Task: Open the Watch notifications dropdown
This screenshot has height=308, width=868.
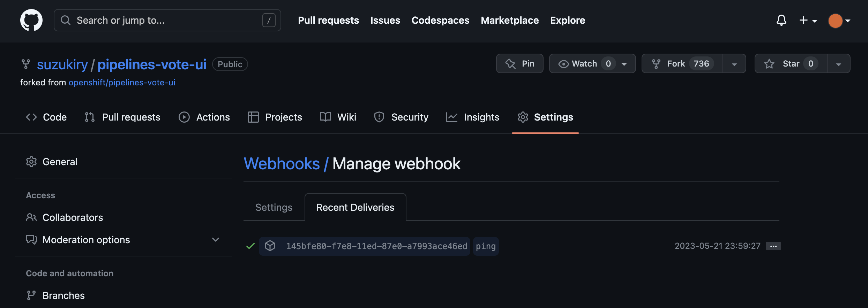Action: pos(592,63)
